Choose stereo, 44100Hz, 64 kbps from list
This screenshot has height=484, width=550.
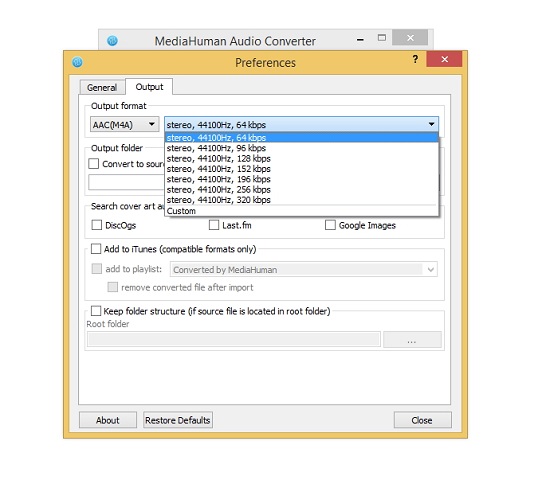pyautogui.click(x=302, y=137)
